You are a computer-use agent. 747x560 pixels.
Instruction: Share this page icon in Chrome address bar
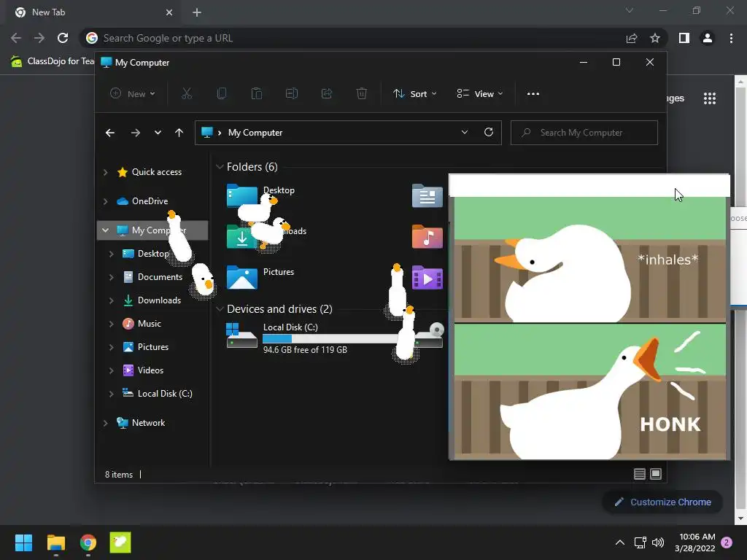tap(632, 38)
